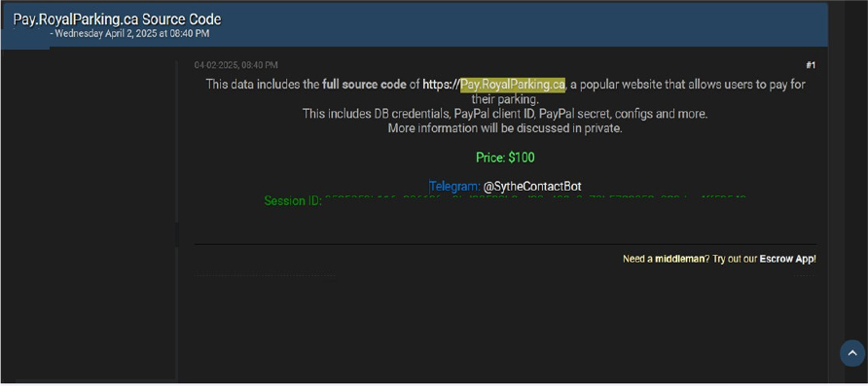Open the highlighted Pay.RoyalParking.ca link

click(x=513, y=85)
